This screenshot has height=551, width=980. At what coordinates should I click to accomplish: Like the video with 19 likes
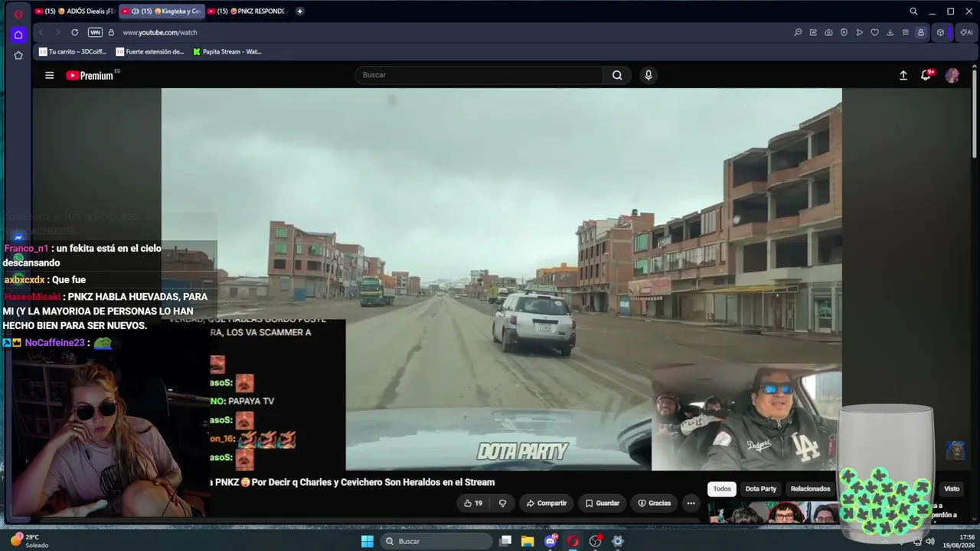[473, 503]
